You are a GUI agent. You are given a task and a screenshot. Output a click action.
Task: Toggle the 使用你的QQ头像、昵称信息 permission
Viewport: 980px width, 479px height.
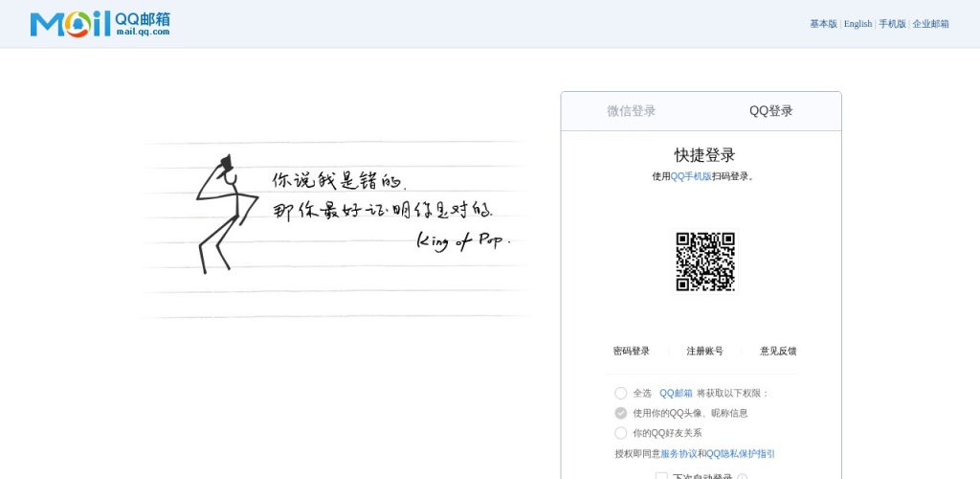coord(621,413)
